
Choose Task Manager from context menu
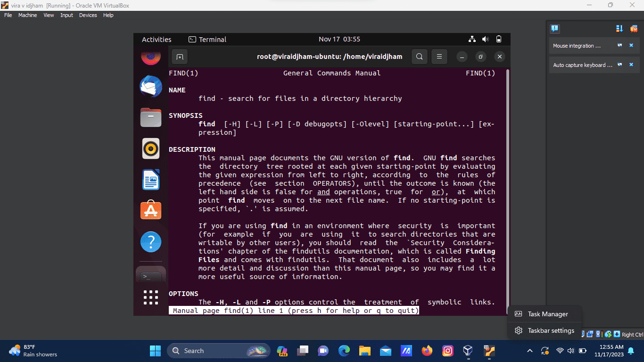click(545, 314)
